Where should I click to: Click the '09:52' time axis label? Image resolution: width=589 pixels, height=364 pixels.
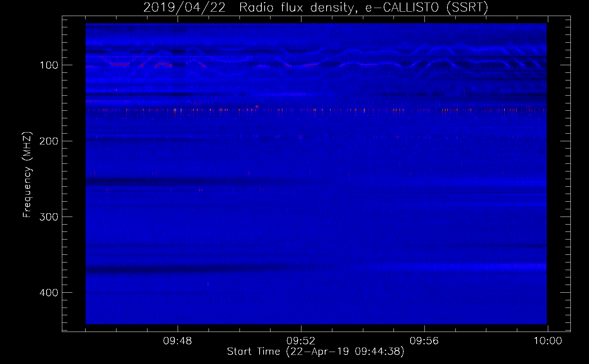pyautogui.click(x=301, y=341)
